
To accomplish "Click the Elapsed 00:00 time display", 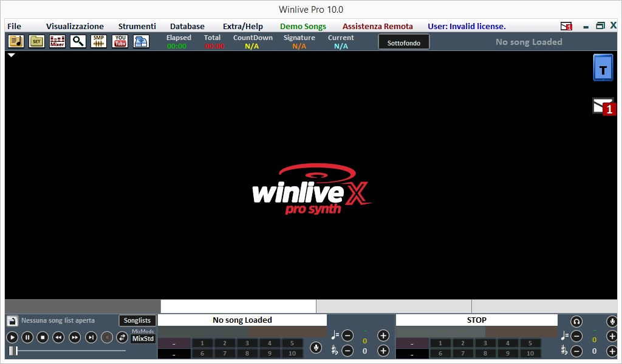I will pyautogui.click(x=177, y=46).
